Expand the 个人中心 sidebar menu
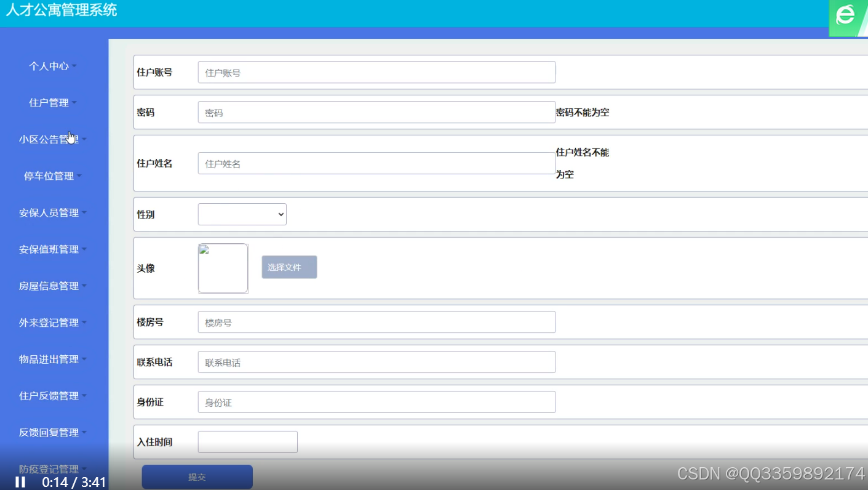This screenshot has height=490, width=868. pos(53,66)
